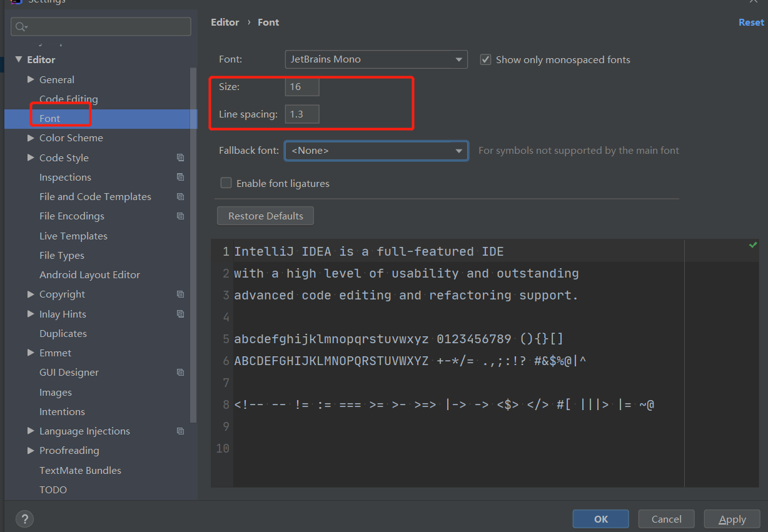Enable font ligatures checkbox
The height and width of the screenshot is (532, 768).
click(x=226, y=183)
